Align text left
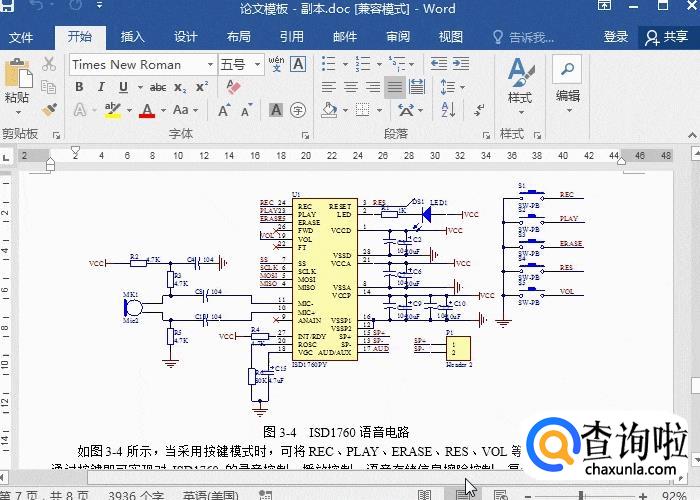Viewport: 700px width, 500px height. coord(329,87)
